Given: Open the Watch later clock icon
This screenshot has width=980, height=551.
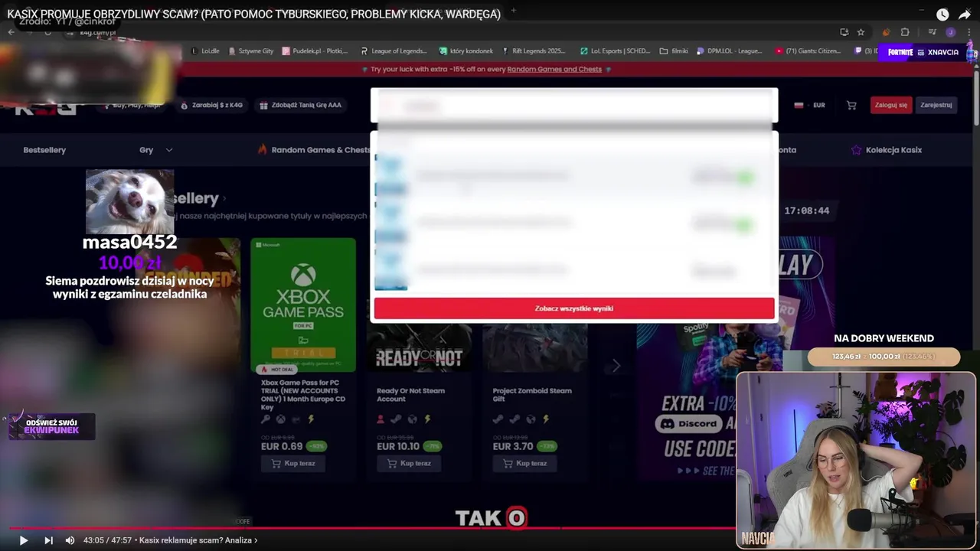Looking at the screenshot, I should pyautogui.click(x=942, y=15).
